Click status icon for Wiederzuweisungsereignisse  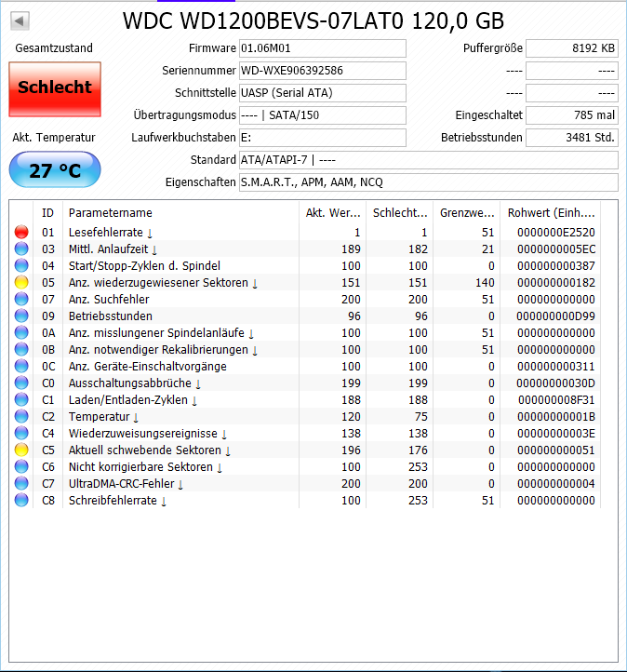click(21, 433)
